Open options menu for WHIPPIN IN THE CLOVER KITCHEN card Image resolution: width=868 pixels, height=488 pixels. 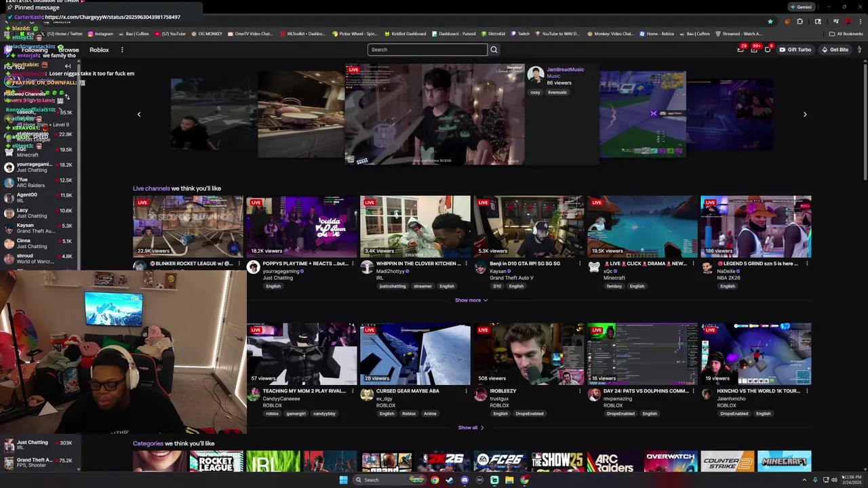[466, 264]
